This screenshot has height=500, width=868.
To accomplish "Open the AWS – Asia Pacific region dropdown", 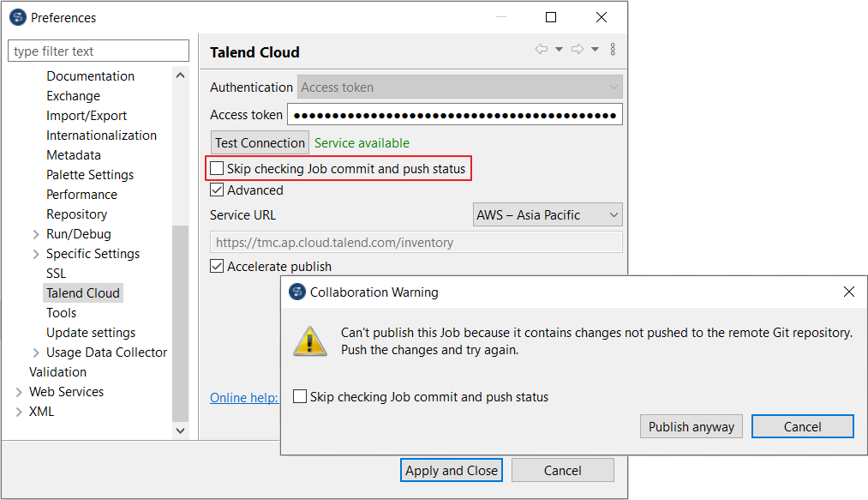I will [x=548, y=215].
